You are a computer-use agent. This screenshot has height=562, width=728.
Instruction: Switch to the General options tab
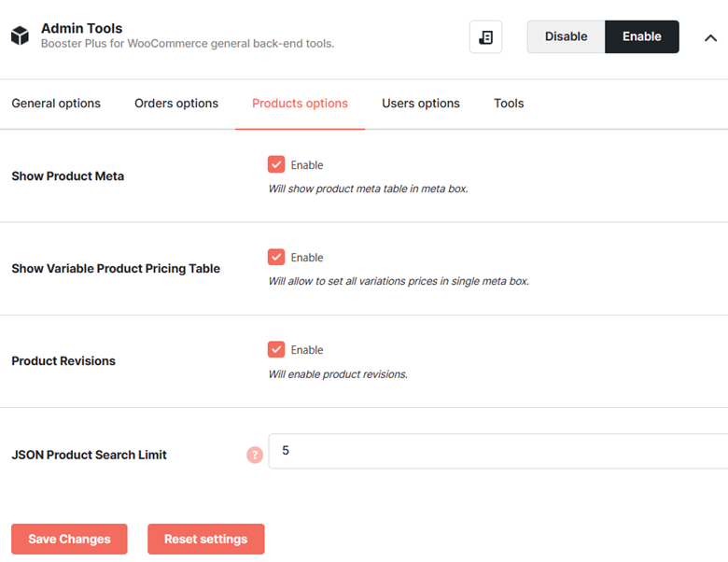pos(56,103)
